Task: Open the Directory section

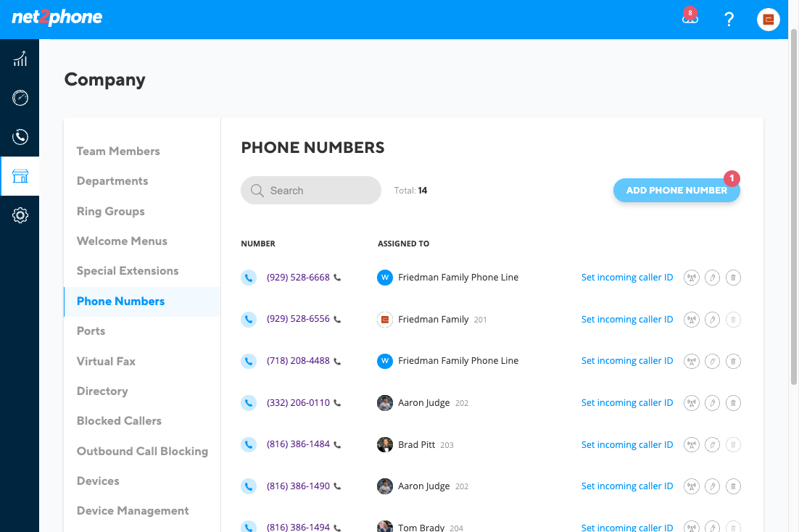Action: tap(102, 391)
